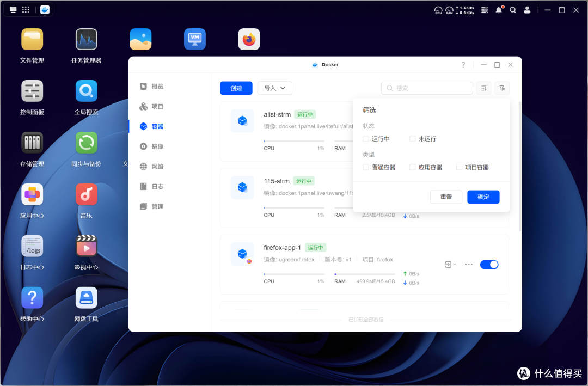Click the 499.9MB/15.4GB RAM value

click(x=376, y=281)
